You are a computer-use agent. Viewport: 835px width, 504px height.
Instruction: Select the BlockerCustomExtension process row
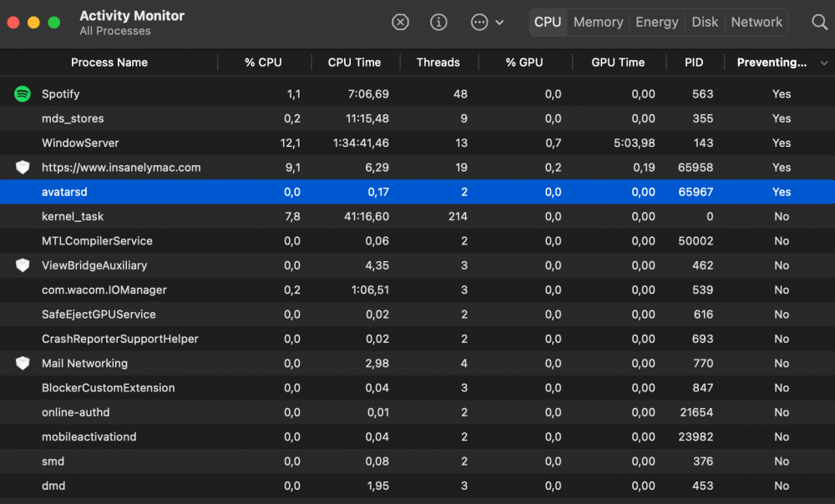click(x=417, y=387)
